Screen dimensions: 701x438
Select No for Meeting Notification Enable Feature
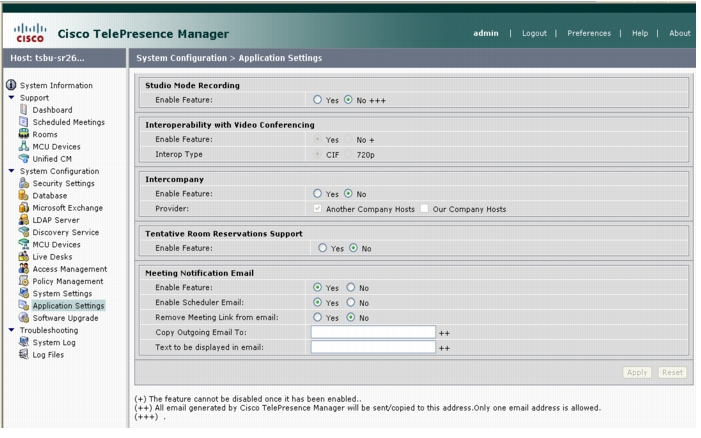coord(351,287)
